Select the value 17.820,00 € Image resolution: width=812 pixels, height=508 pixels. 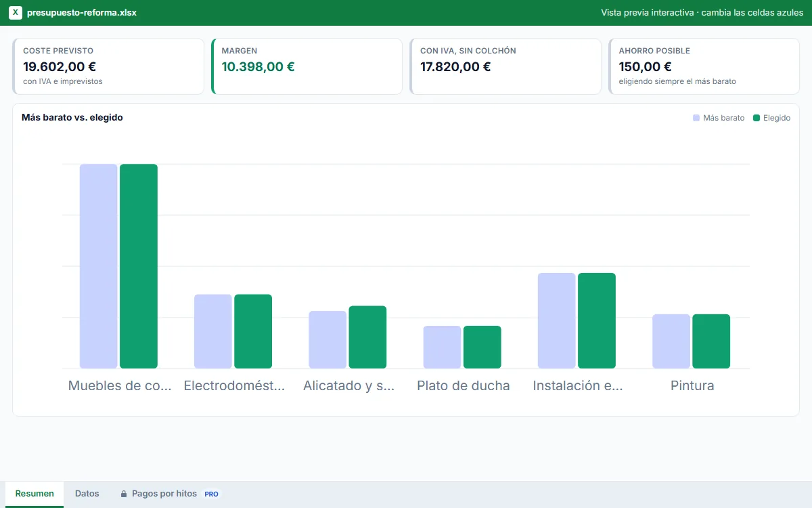tap(455, 66)
